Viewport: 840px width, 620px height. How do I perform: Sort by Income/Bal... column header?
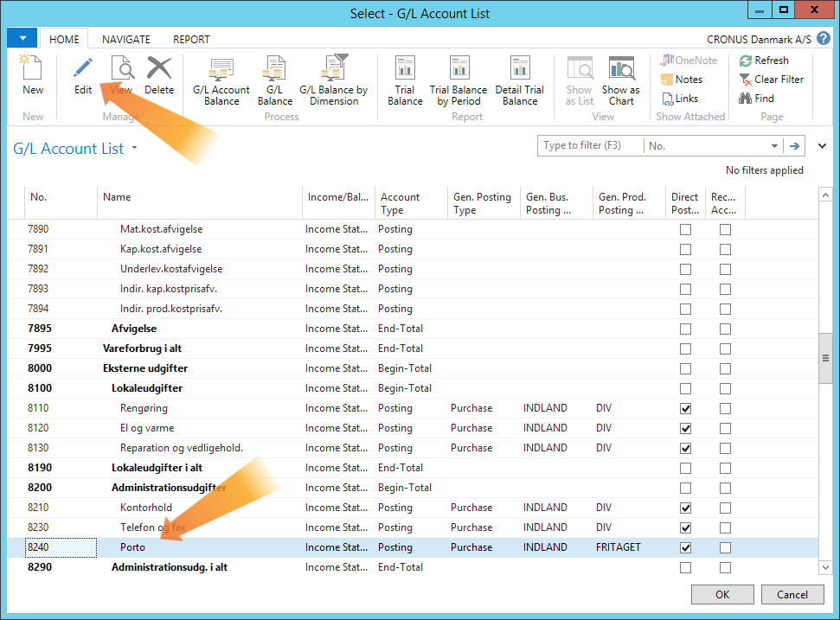pyautogui.click(x=338, y=203)
